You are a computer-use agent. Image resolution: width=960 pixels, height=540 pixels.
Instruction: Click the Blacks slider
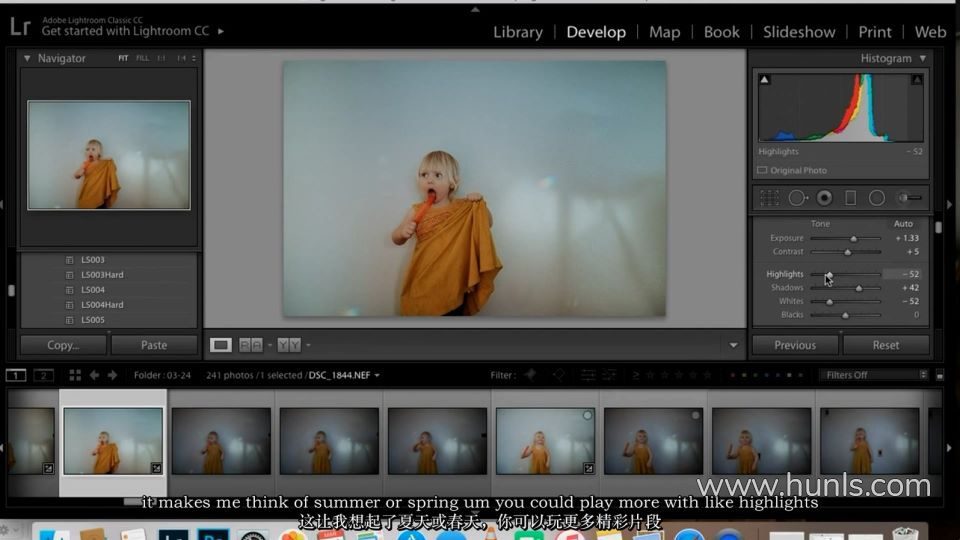point(846,315)
